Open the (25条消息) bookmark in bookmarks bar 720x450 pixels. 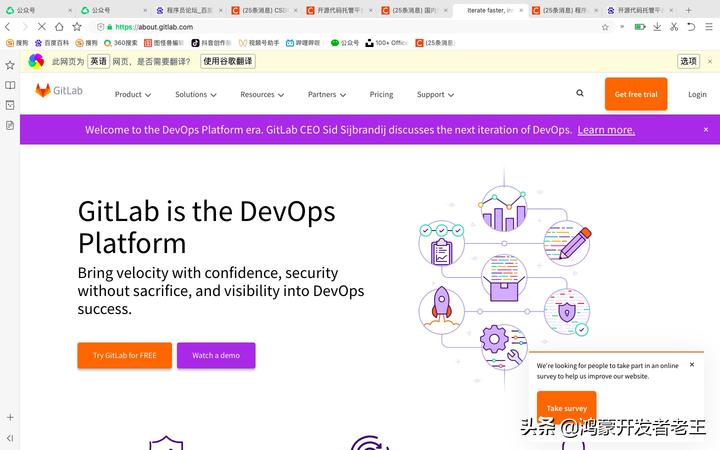point(435,43)
